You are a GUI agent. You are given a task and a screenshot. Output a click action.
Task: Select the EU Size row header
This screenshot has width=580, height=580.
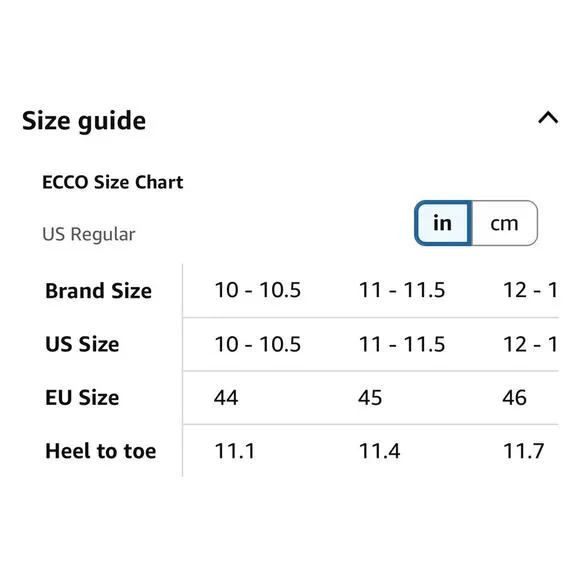click(82, 398)
